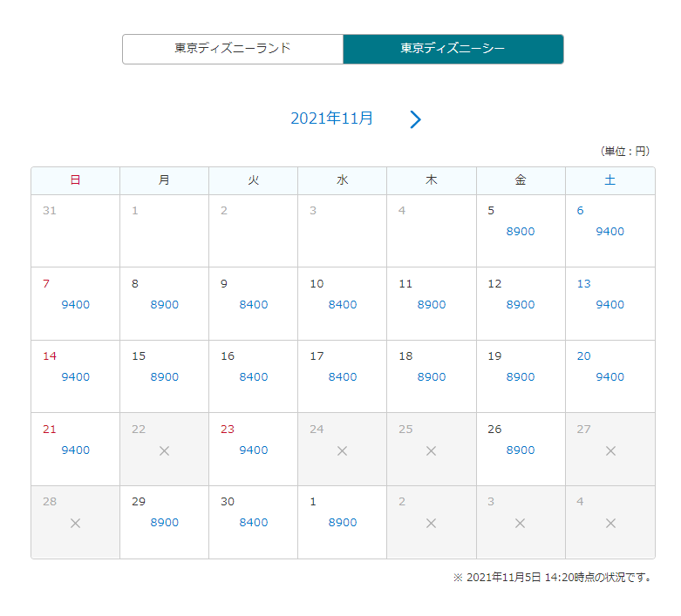Click greyed-out November 2 cell
The image size is (681, 616).
click(x=254, y=231)
